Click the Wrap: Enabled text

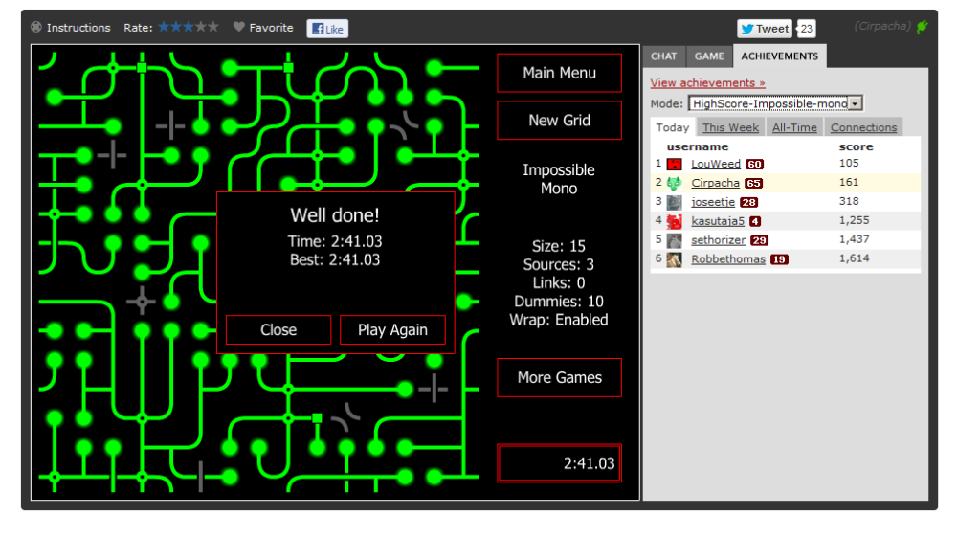pos(559,320)
